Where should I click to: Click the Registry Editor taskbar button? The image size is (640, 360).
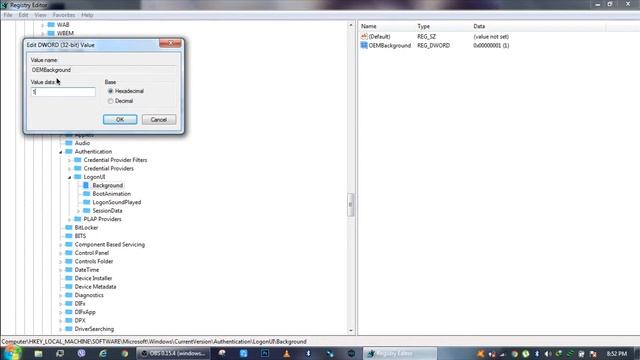tap(400, 353)
